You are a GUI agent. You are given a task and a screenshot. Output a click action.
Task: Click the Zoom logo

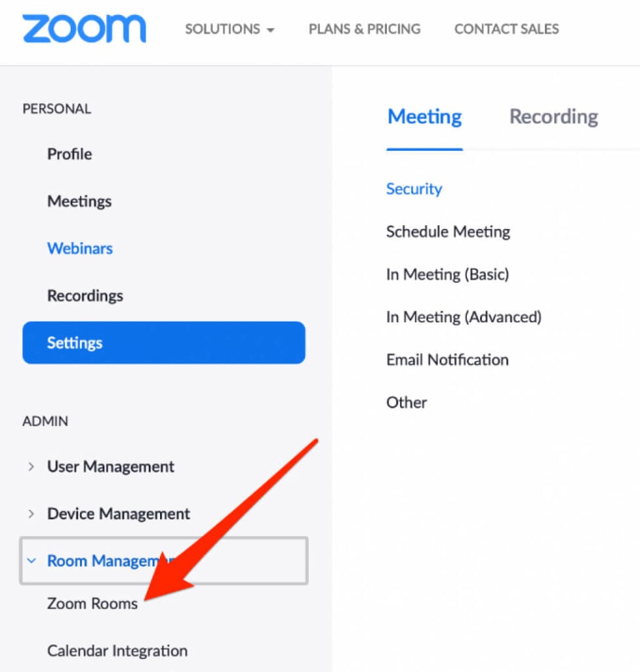coord(84,28)
